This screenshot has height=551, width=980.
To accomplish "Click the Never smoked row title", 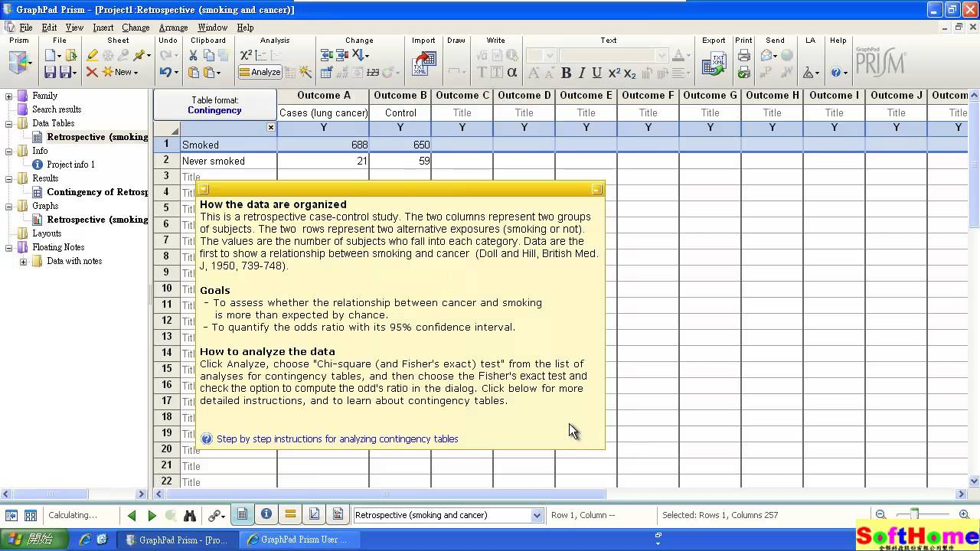I will point(228,161).
